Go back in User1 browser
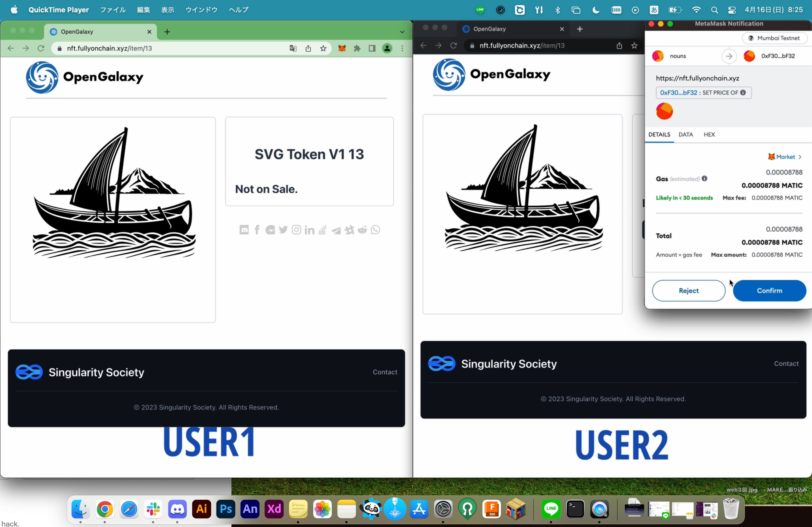This screenshot has height=527, width=812. pos(10,48)
